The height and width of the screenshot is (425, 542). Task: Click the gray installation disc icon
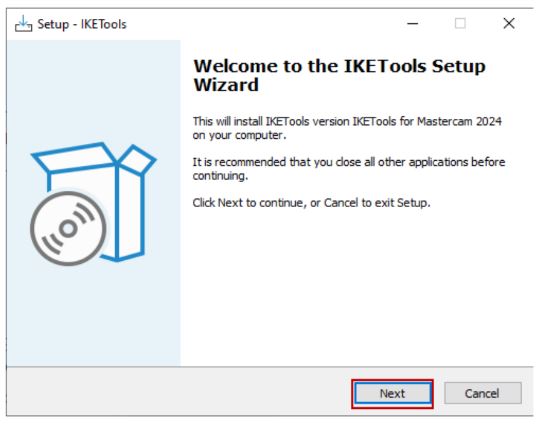tap(68, 228)
